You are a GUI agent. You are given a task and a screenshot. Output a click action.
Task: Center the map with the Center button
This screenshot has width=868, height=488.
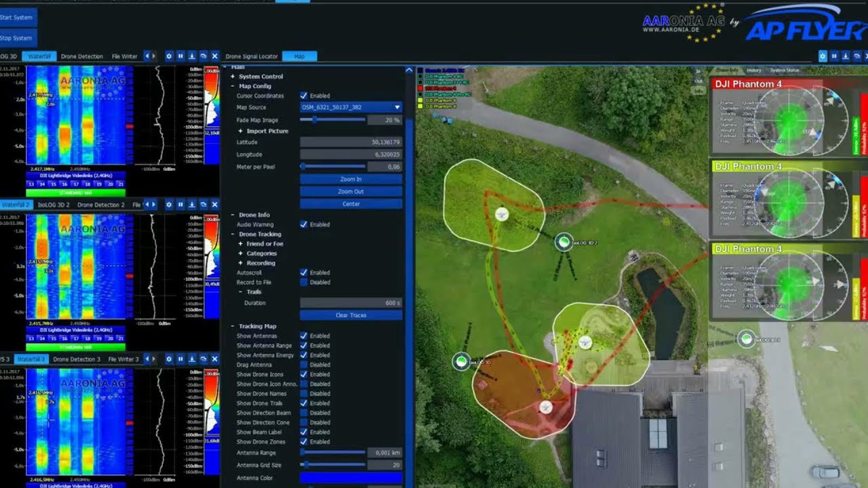click(351, 203)
